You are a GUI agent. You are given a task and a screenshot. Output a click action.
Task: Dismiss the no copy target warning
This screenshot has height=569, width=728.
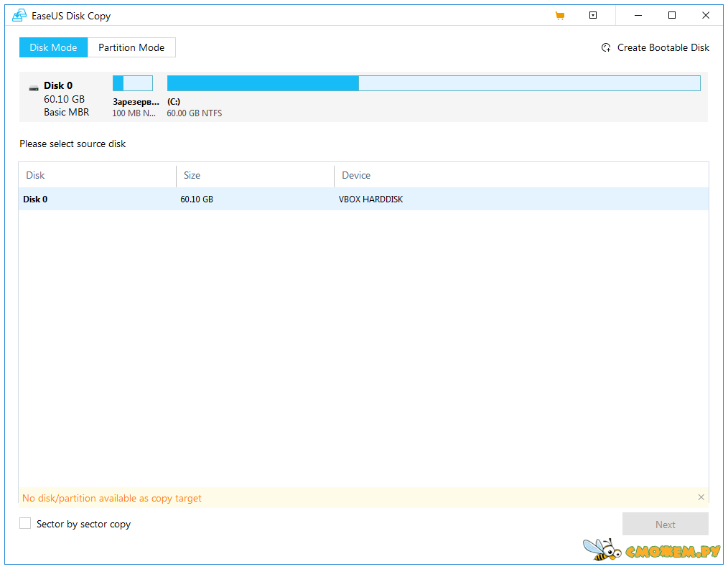coord(701,497)
